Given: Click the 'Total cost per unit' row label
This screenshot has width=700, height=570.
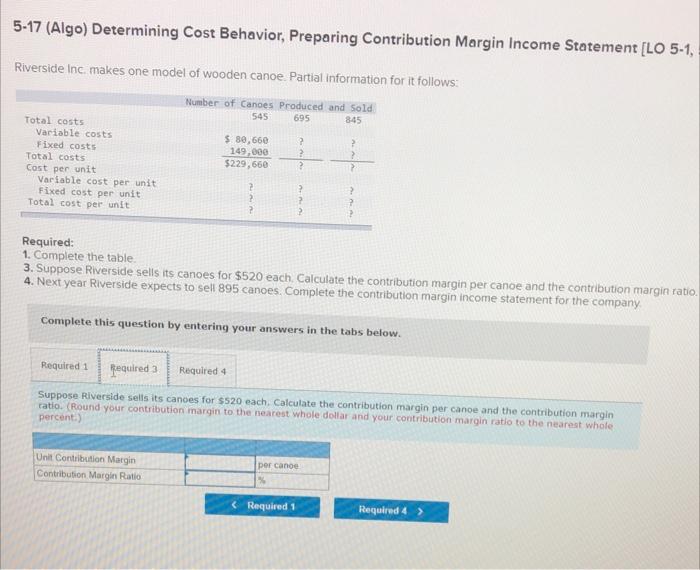Looking at the screenshot, I should click(79, 204).
